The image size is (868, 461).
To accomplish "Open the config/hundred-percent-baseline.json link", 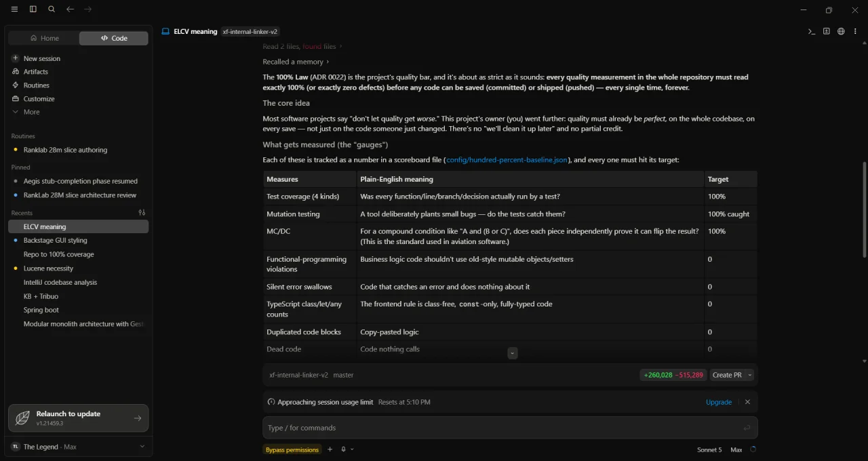I will 507,160.
